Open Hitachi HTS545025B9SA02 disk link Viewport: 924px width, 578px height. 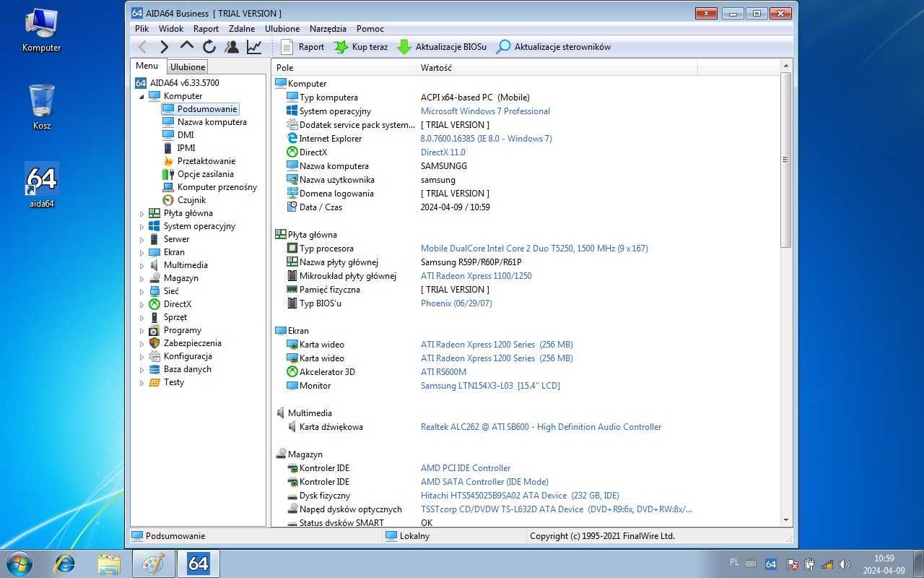tap(520, 496)
